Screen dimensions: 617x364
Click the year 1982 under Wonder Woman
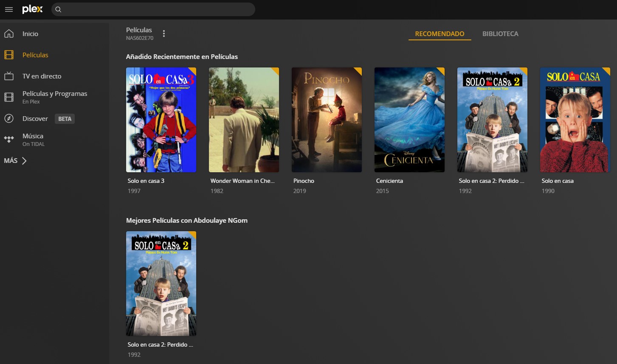coord(217,191)
